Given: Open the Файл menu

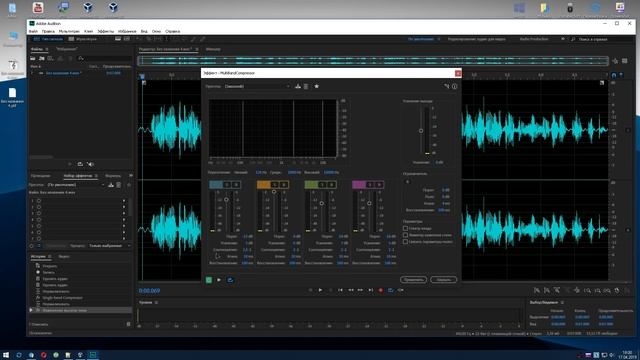Looking at the screenshot, I should (33, 31).
